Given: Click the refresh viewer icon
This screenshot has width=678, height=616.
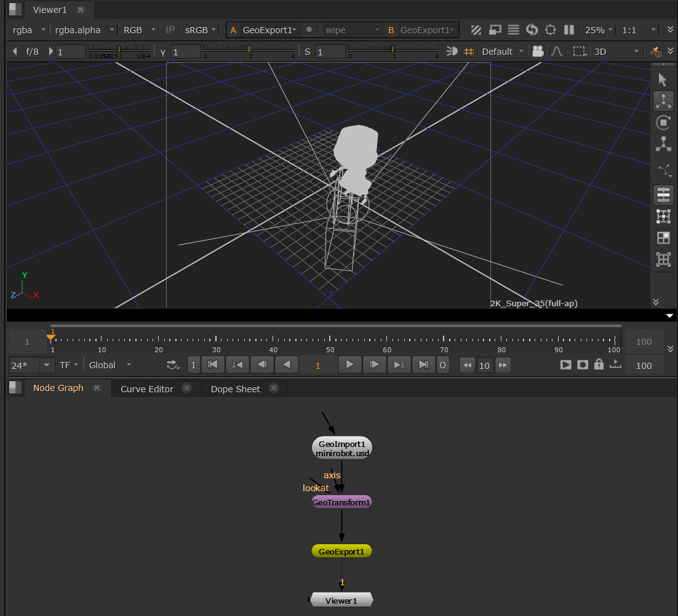Looking at the screenshot, I should pyautogui.click(x=532, y=30).
